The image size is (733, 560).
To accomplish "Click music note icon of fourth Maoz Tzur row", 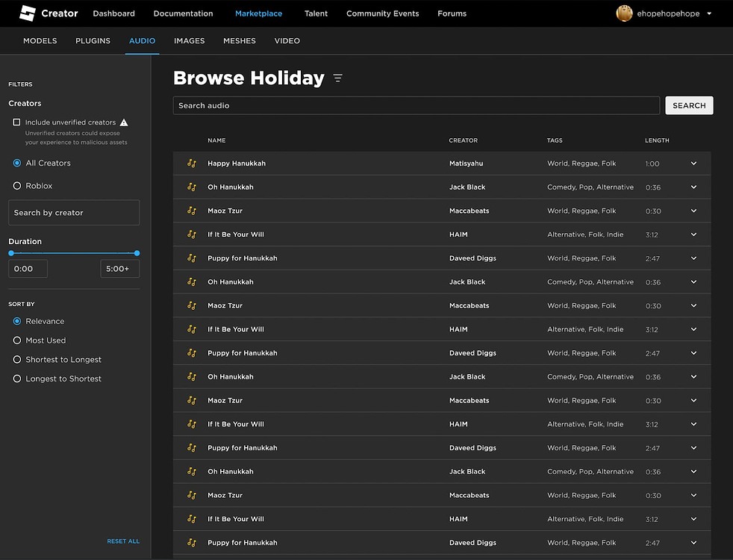I will [x=192, y=495].
